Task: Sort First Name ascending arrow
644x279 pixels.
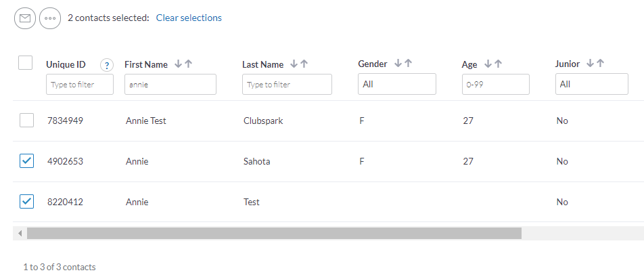Action: (188, 64)
